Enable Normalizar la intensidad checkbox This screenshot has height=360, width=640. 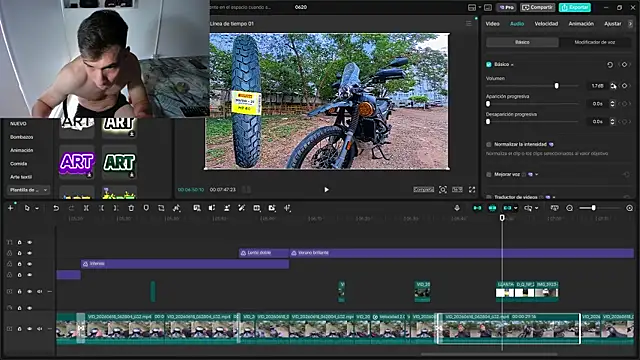point(489,144)
